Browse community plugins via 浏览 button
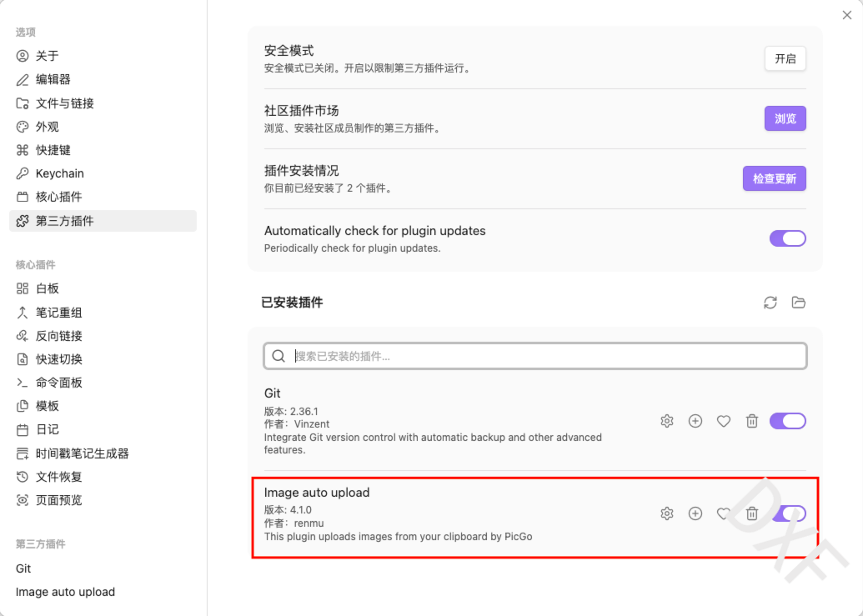The image size is (863, 616). point(785,118)
